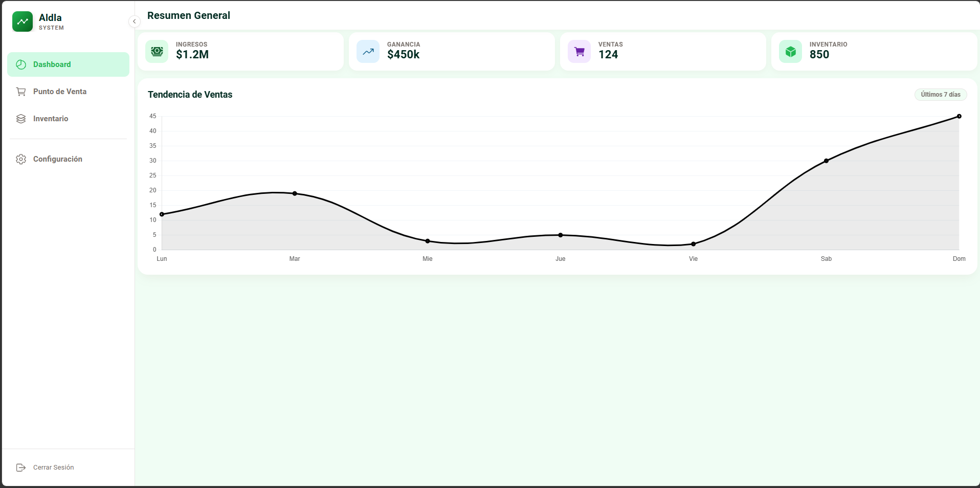Click the layers icon next to Inventario
The width and height of the screenshot is (980, 488).
tap(21, 118)
